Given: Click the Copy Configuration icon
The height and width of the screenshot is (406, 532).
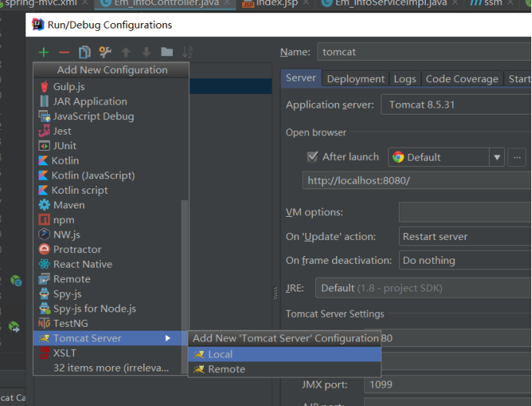Looking at the screenshot, I should pyautogui.click(x=85, y=52).
